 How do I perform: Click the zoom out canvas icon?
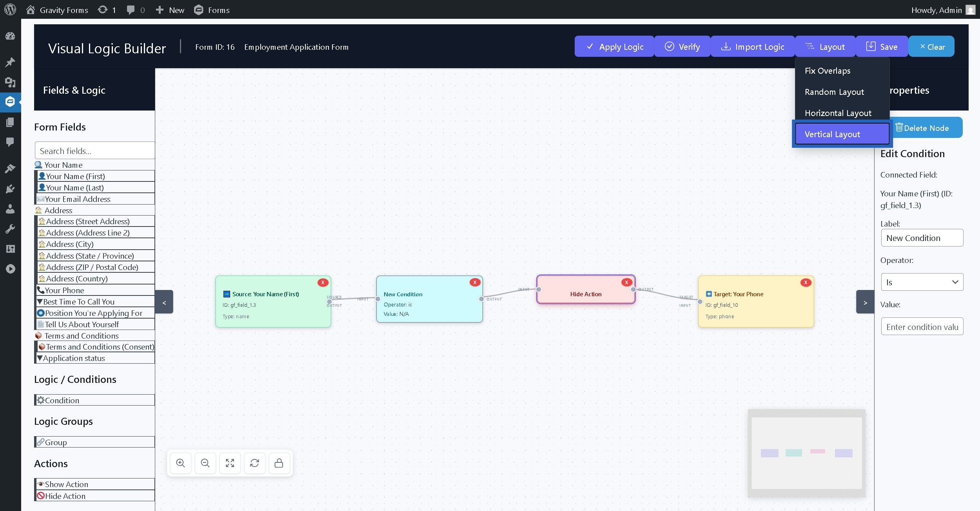click(205, 463)
